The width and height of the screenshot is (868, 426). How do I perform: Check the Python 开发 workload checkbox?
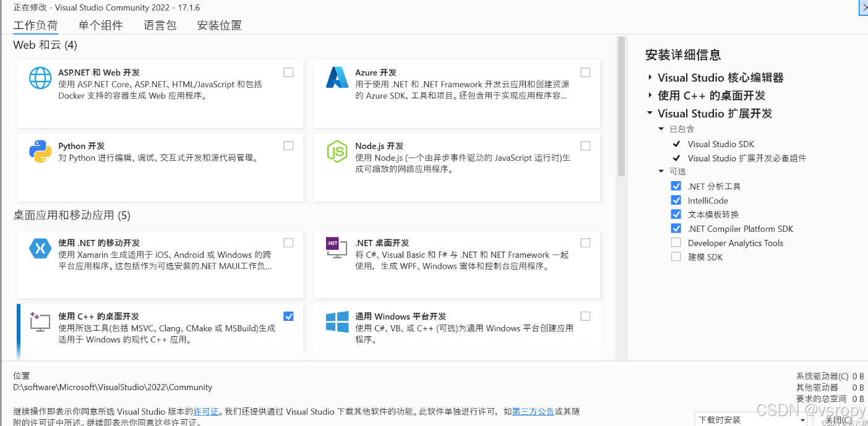pyautogui.click(x=288, y=146)
